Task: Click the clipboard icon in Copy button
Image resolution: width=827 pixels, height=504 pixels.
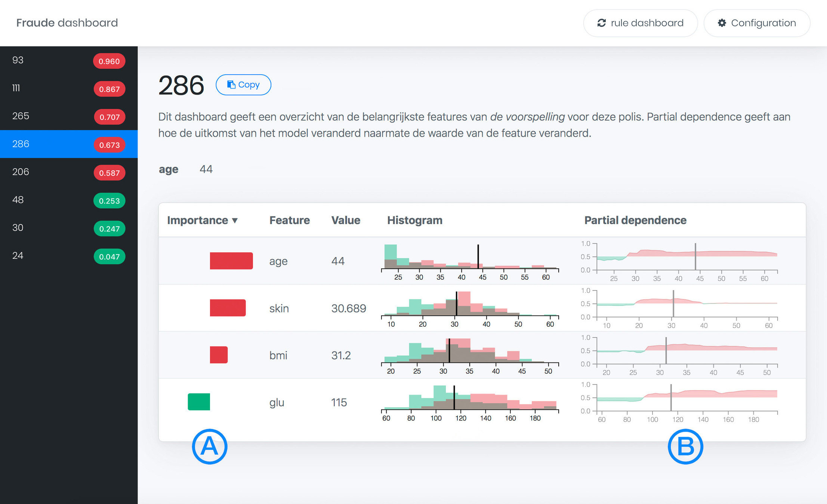Action: (x=231, y=85)
